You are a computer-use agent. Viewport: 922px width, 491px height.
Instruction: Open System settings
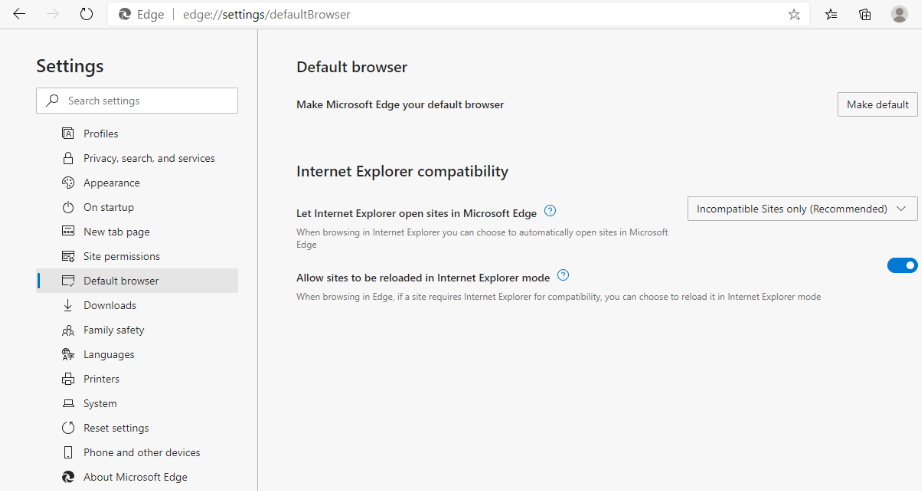pyautogui.click(x=136, y=403)
